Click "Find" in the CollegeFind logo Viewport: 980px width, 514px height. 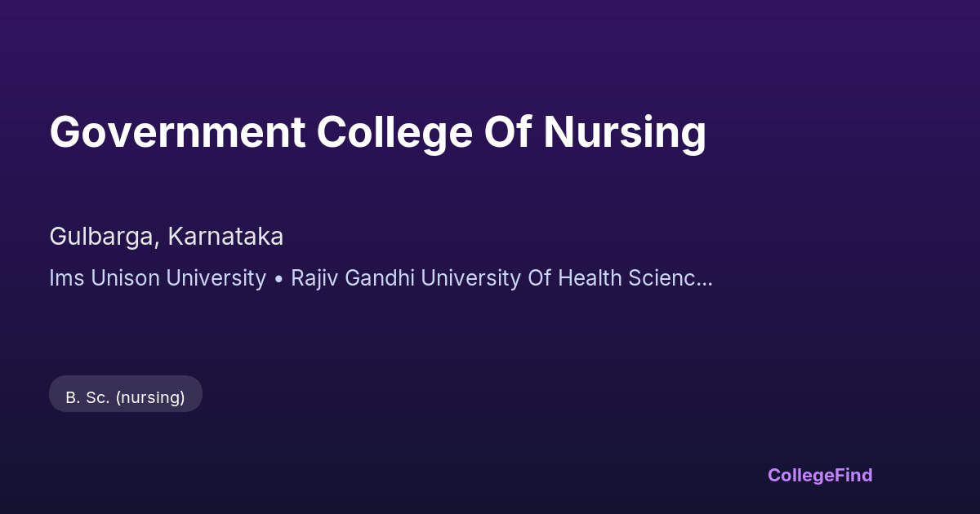pyautogui.click(x=853, y=475)
